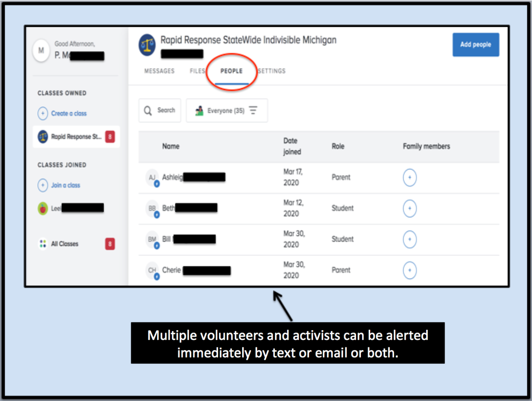Click the name Bill in the list
The image size is (532, 401).
point(166,239)
